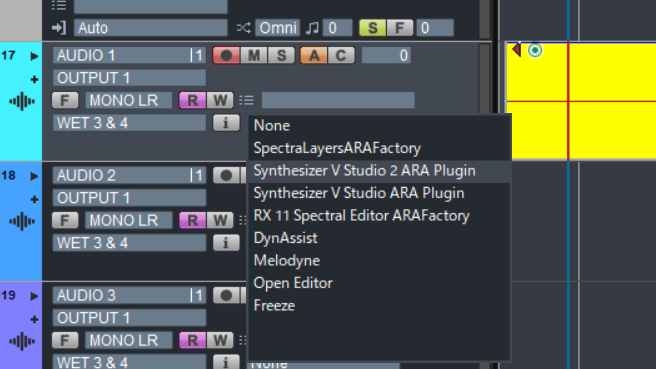656x369 pixels.
Task: Click the plus icon on track 18
Action: (x=34, y=200)
